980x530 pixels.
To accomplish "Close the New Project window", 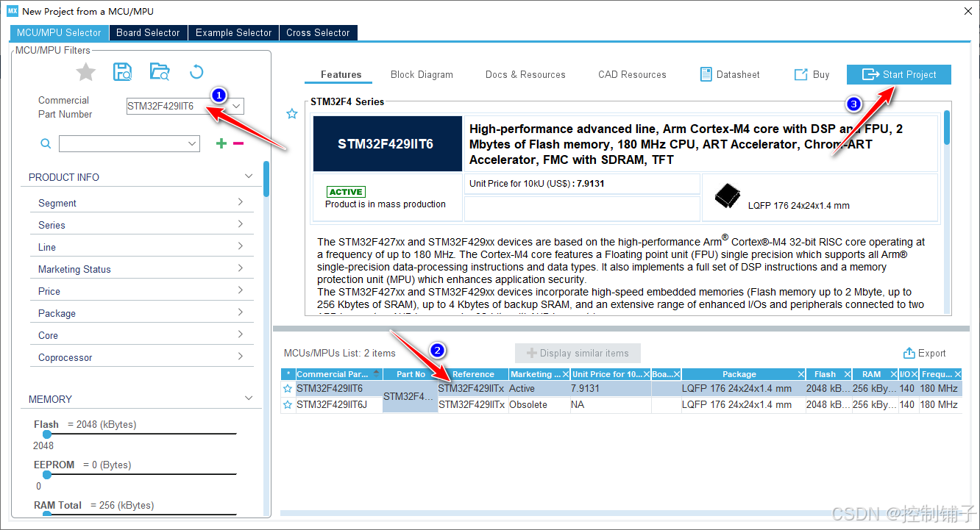I will pyautogui.click(x=967, y=11).
